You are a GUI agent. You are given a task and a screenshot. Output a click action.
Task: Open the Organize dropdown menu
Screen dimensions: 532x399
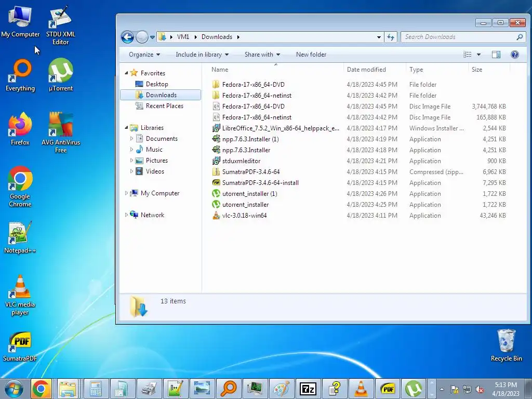144,55
